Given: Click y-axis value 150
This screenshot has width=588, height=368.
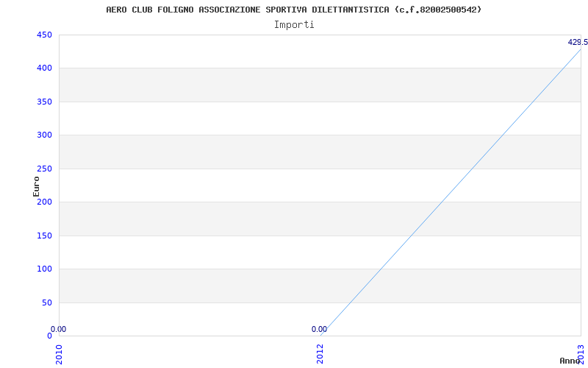Looking at the screenshot, I should (44, 236).
